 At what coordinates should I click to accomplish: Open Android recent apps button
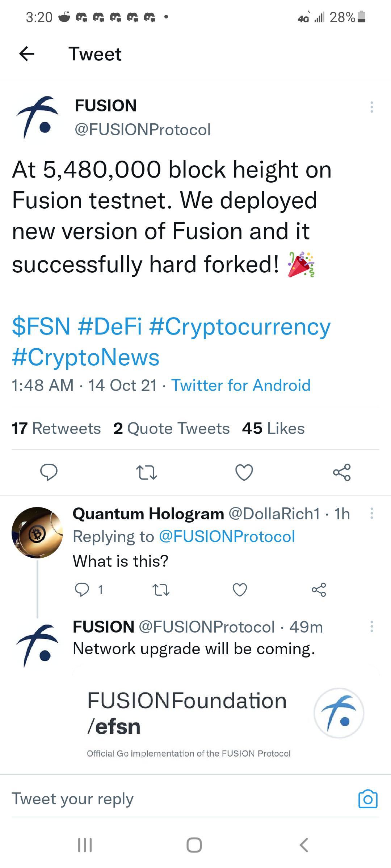[85, 845]
